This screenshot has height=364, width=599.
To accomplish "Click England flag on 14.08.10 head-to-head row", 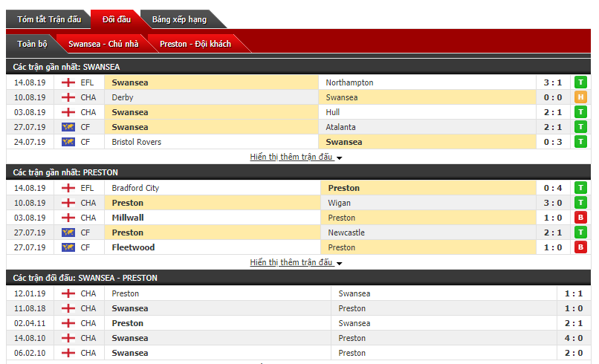I will [x=68, y=338].
